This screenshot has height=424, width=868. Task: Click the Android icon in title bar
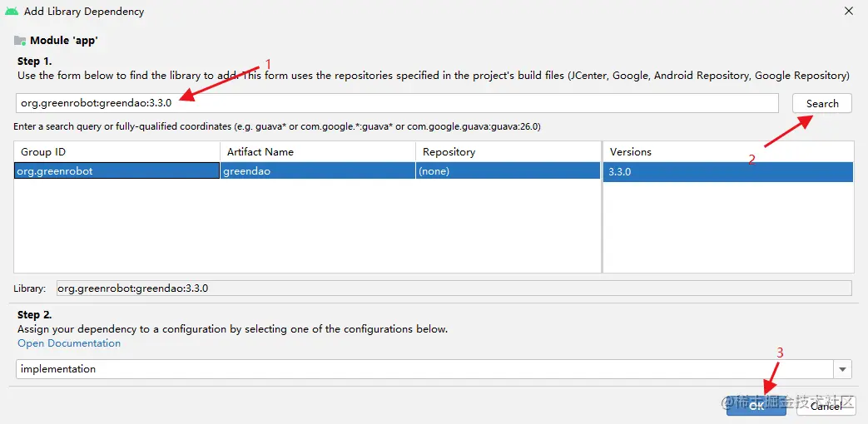click(12, 11)
